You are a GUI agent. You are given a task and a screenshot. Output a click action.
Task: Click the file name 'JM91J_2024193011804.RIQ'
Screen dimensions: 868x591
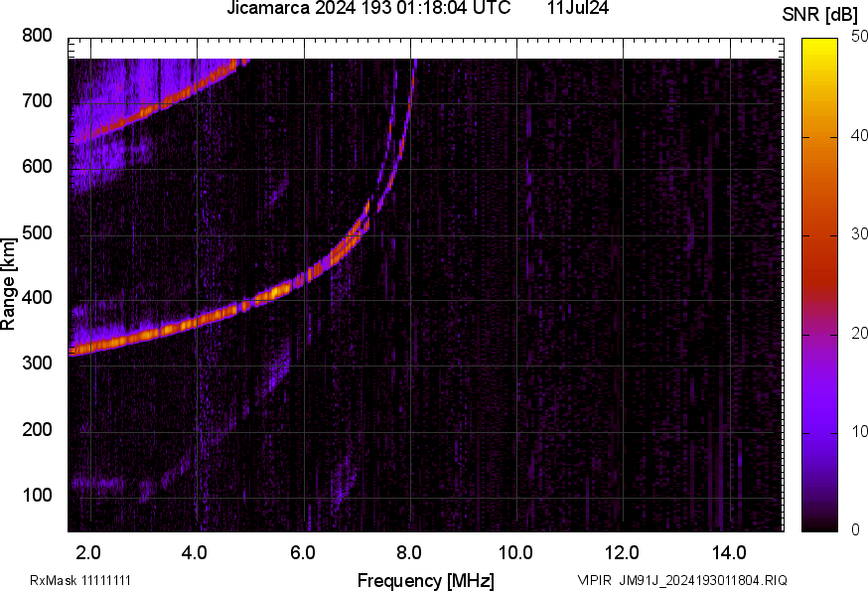(x=703, y=580)
